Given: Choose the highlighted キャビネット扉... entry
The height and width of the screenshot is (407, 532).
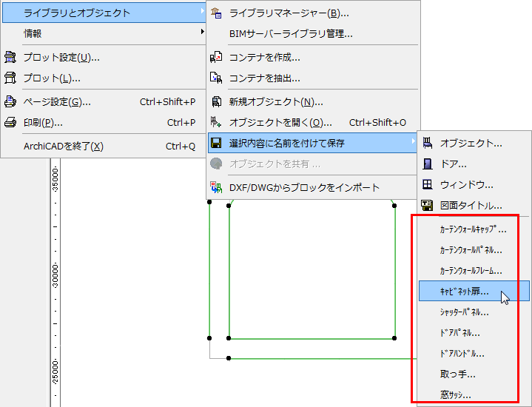Looking at the screenshot, I should (474, 291).
